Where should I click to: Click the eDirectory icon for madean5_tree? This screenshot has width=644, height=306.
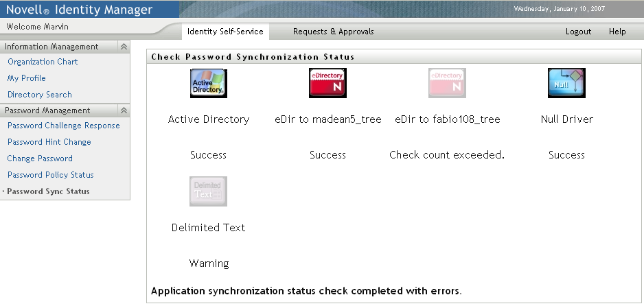327,83
